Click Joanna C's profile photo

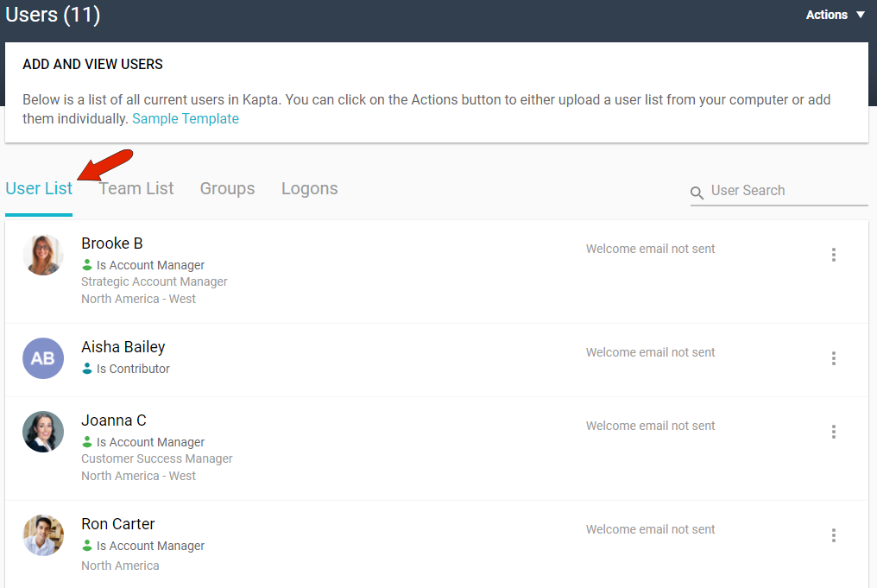click(x=43, y=432)
